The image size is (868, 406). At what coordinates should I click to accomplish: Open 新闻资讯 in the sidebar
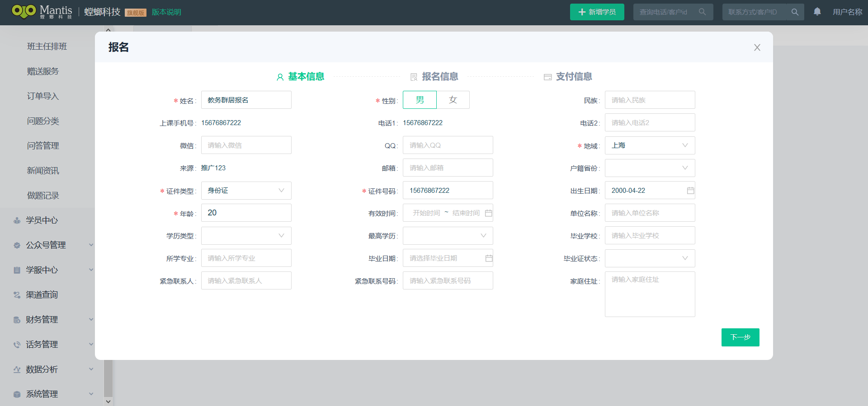[x=43, y=171]
